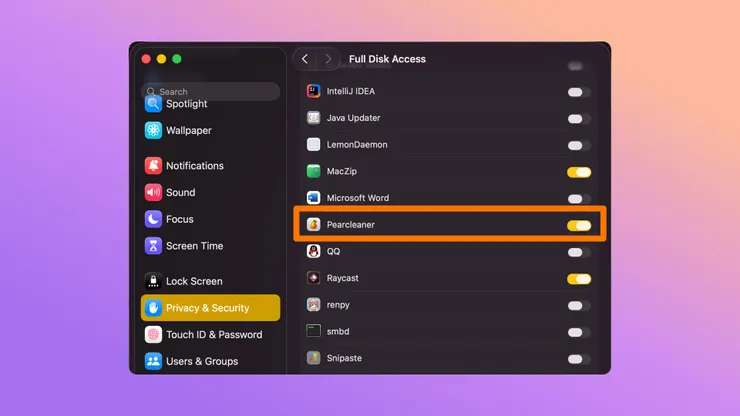Click the Privacy & Security hand icon
The image size is (740, 416).
(153, 308)
